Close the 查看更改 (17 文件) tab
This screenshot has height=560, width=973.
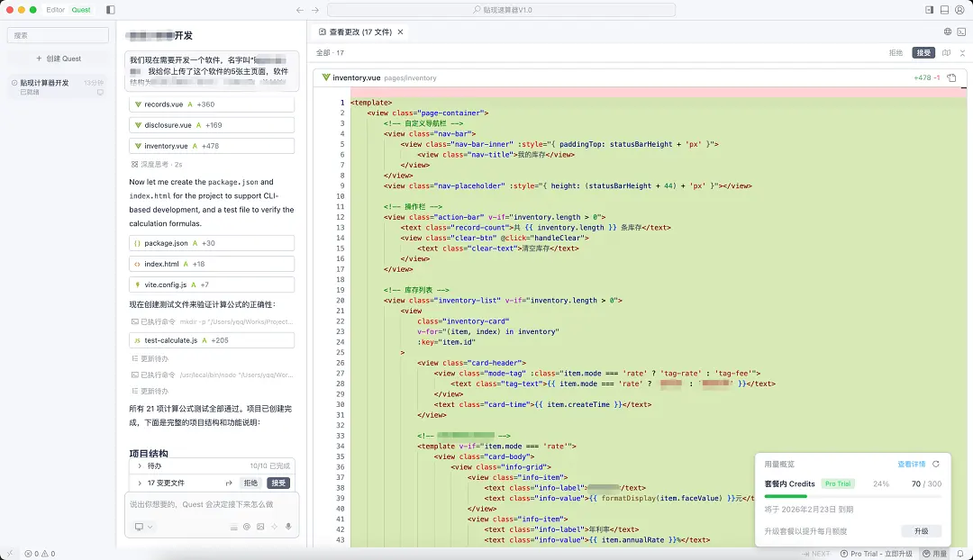[x=401, y=32]
